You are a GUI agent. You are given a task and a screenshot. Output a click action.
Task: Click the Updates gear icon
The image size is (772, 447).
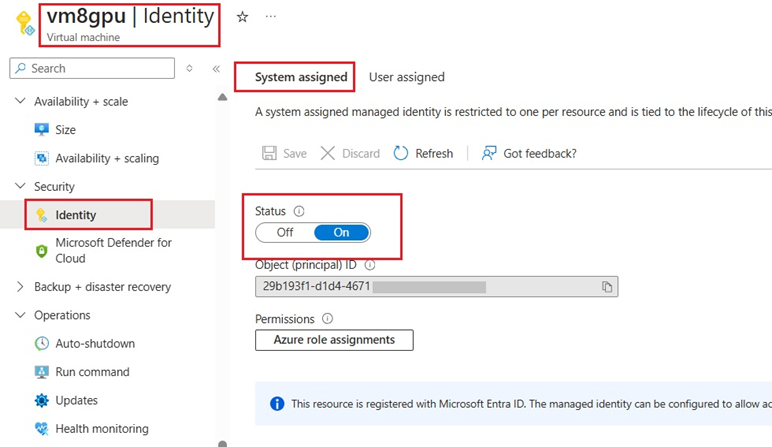pos(42,400)
